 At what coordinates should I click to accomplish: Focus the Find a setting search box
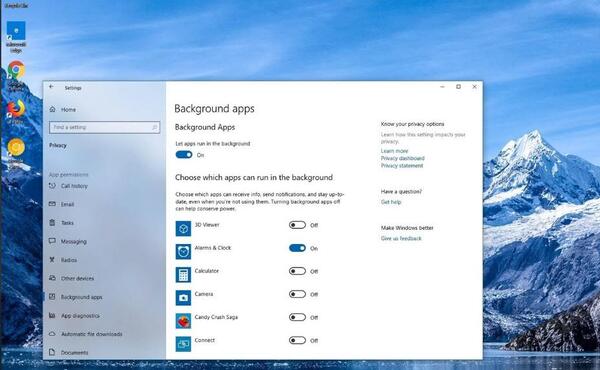[104, 127]
